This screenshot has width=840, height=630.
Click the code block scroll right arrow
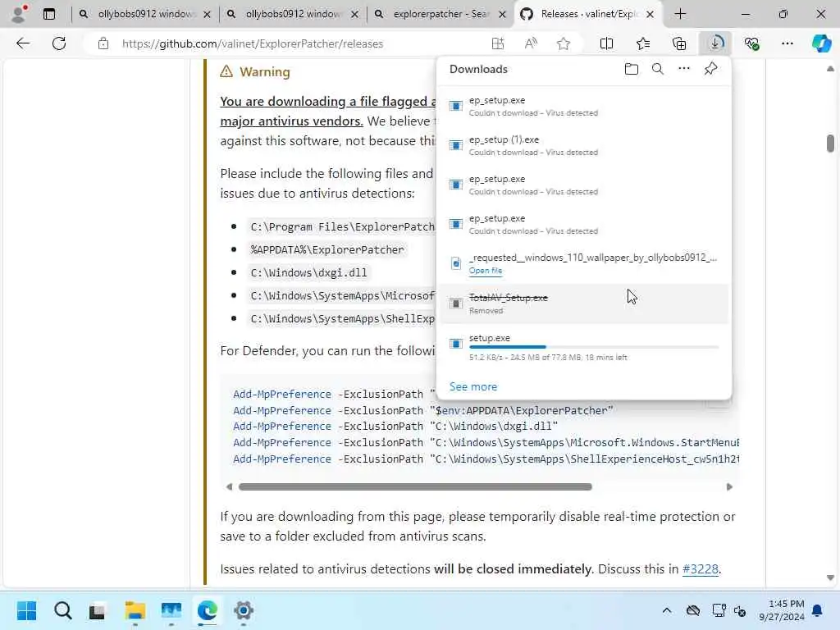tap(729, 486)
